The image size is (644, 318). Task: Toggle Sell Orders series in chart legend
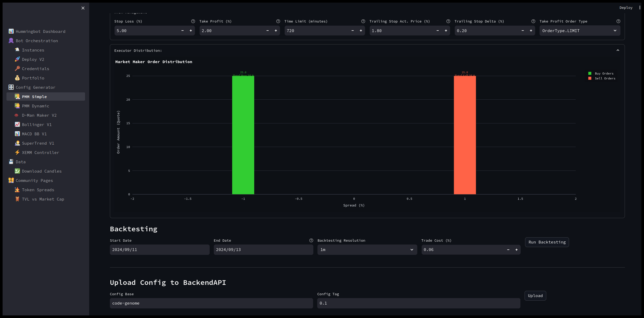coord(605,78)
